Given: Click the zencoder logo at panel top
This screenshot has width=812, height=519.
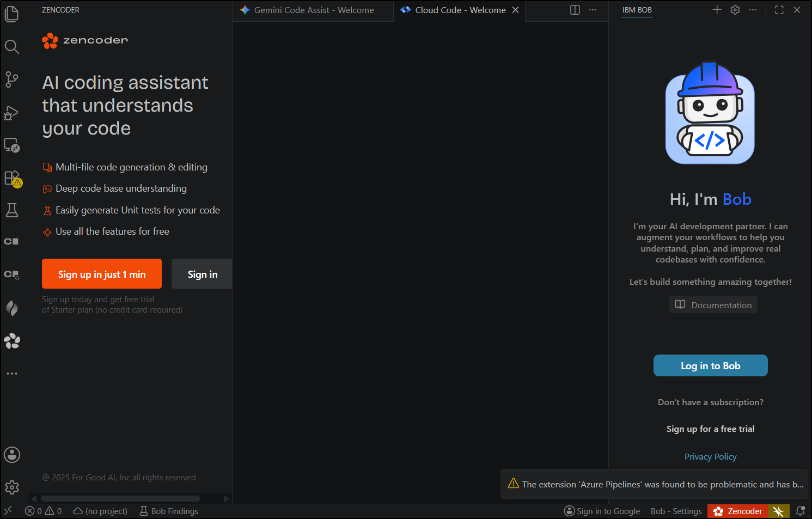Looking at the screenshot, I should click(x=85, y=40).
